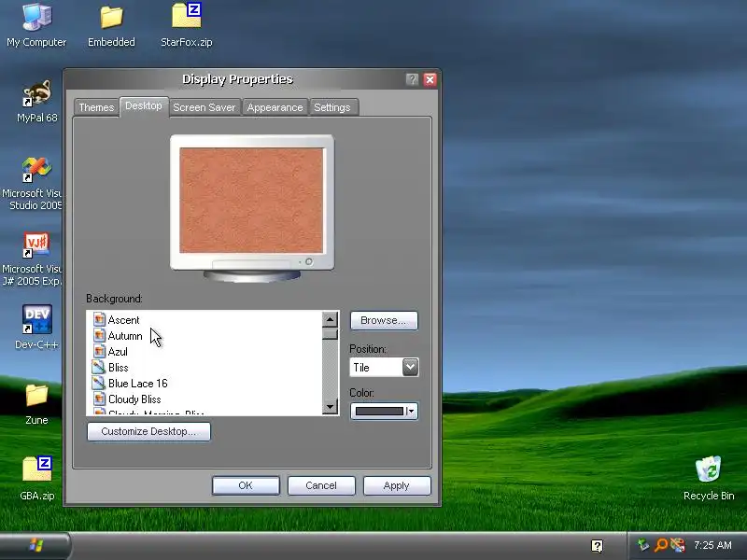Click the Ascent wallpaper file icon

(x=99, y=319)
